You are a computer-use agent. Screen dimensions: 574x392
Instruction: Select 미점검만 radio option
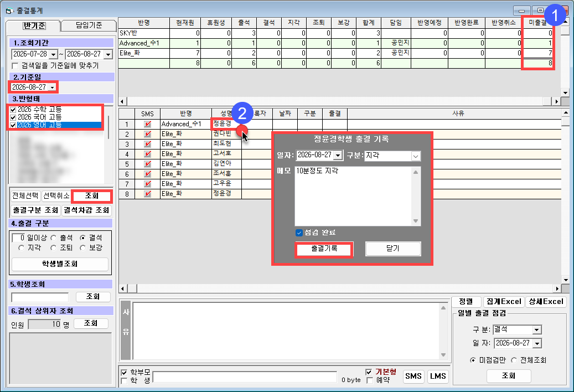[x=473, y=360]
